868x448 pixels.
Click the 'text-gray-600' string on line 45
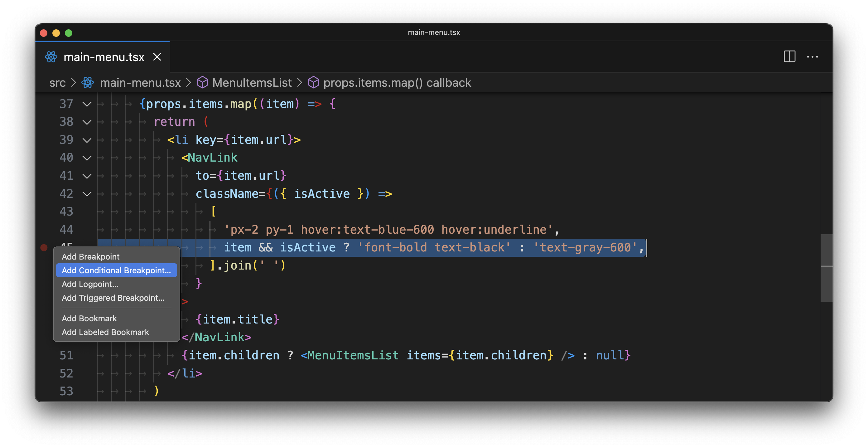click(585, 247)
